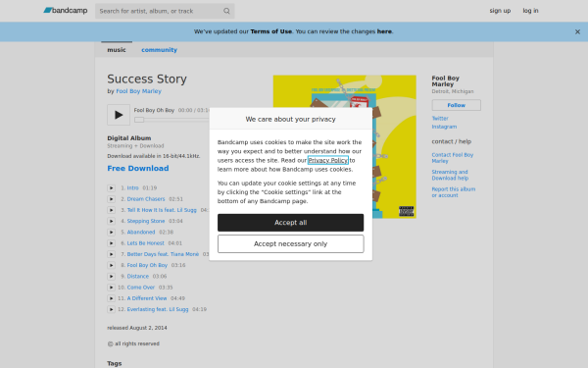Screen dimensions: 588x368
Task: Click the search magnifier icon
Action: tap(226, 11)
